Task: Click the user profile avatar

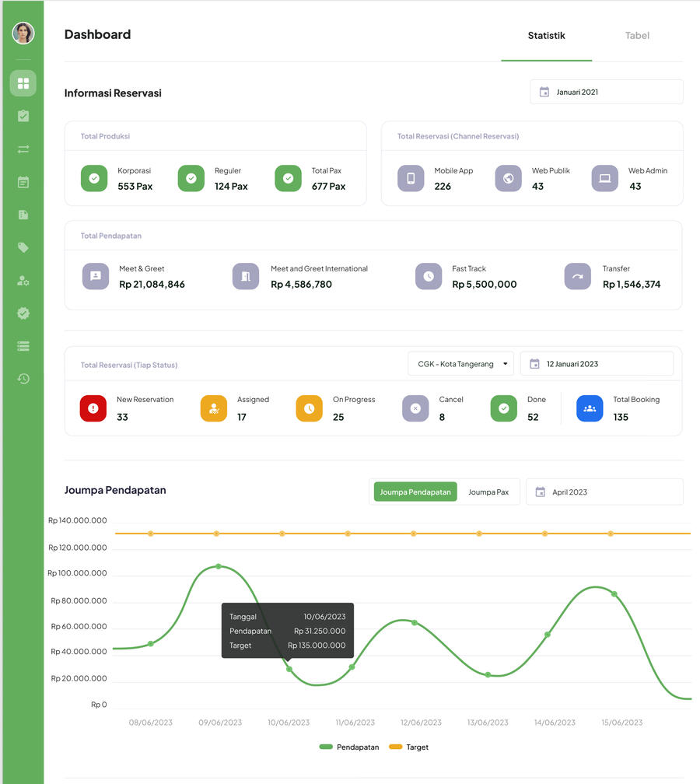Action: pyautogui.click(x=23, y=33)
